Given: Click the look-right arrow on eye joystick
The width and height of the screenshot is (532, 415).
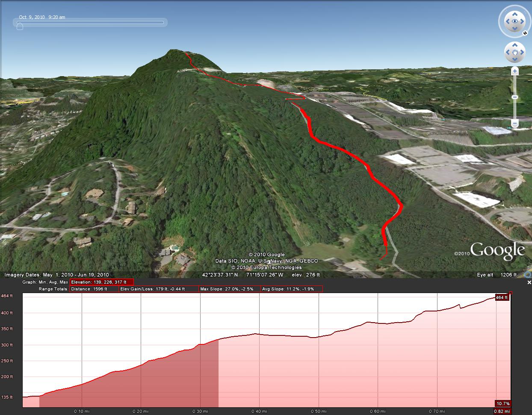Looking at the screenshot, I should pyautogui.click(x=523, y=21).
